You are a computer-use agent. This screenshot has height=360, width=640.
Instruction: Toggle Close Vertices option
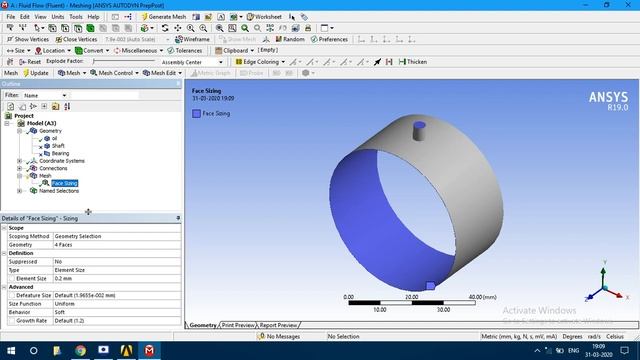click(x=76, y=39)
